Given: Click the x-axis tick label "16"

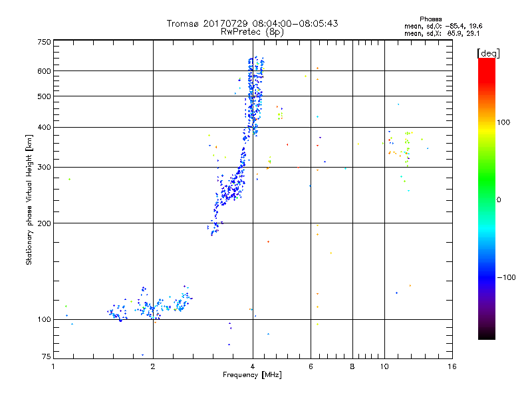Looking at the screenshot, I should pos(452,366).
